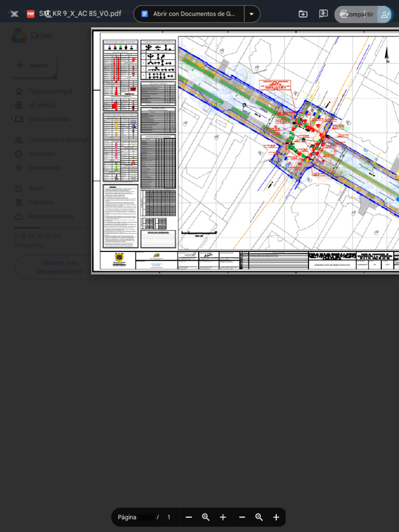Open Computadoras in Drive sidebar

[48, 119]
